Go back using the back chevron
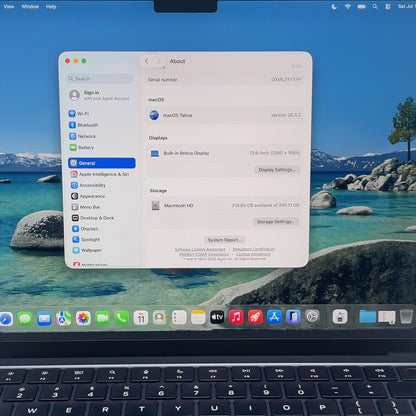Screen dimensions: 416x416 click(x=147, y=61)
